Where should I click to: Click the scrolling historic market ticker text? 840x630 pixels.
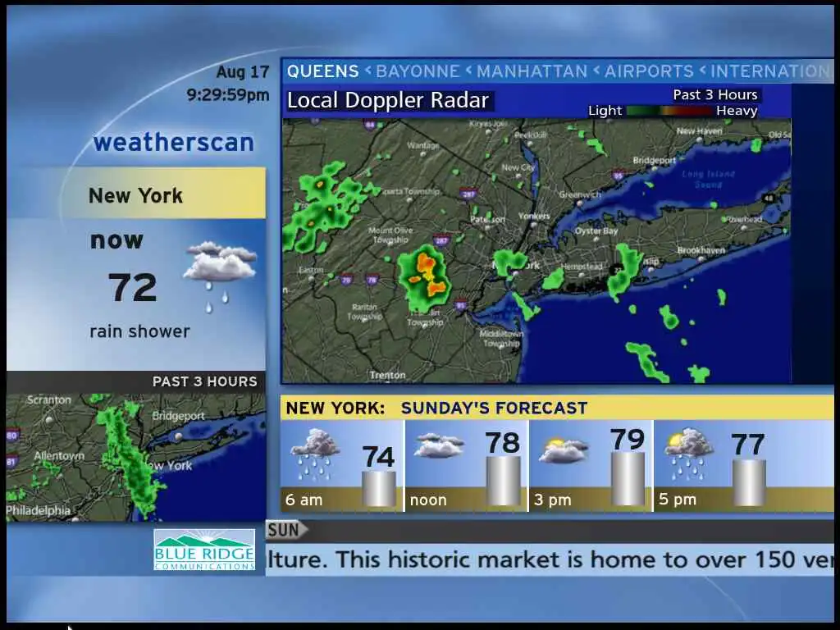tap(550, 559)
